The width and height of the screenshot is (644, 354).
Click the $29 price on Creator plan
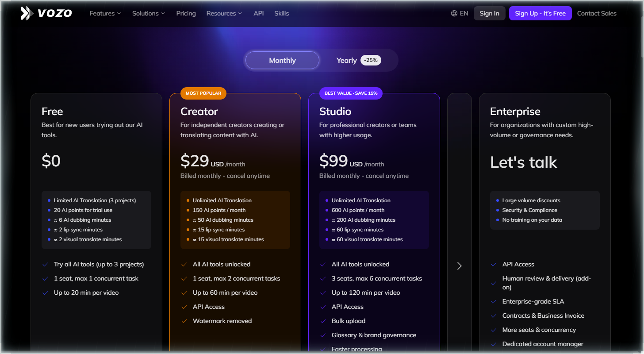195,161
